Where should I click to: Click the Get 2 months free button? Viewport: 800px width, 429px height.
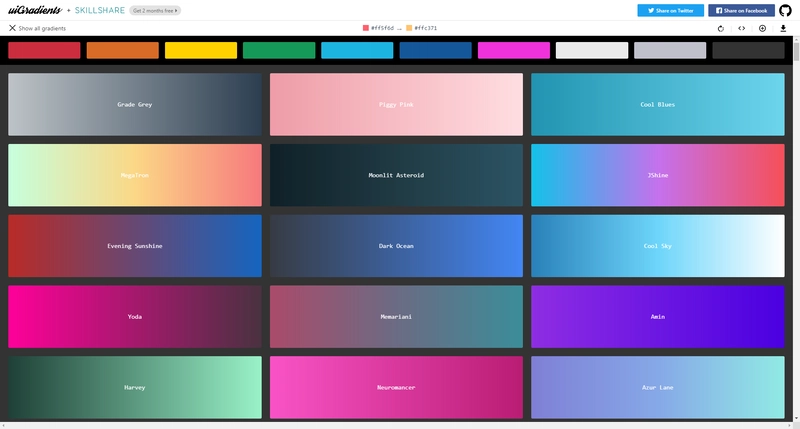(155, 10)
